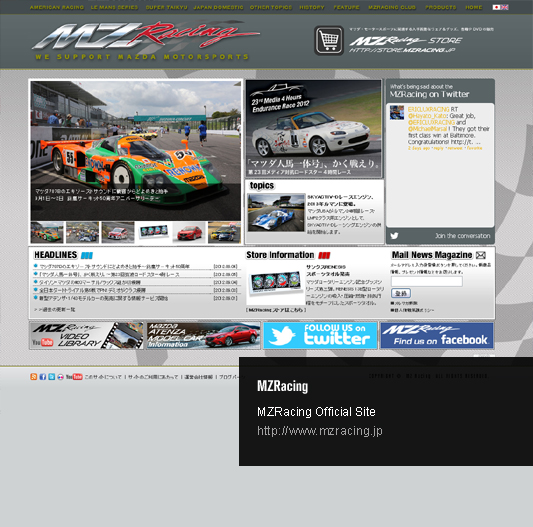This screenshot has width=533, height=527.
Task: Select the fifth thumbnail, the red Atenza sedan
Action: click(189, 232)
